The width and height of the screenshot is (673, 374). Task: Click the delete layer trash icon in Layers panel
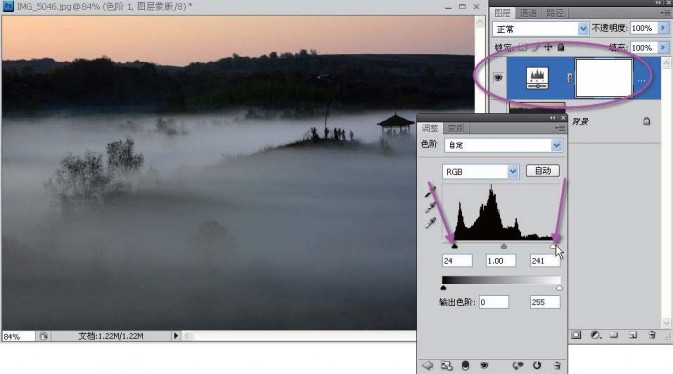pyautogui.click(x=652, y=335)
